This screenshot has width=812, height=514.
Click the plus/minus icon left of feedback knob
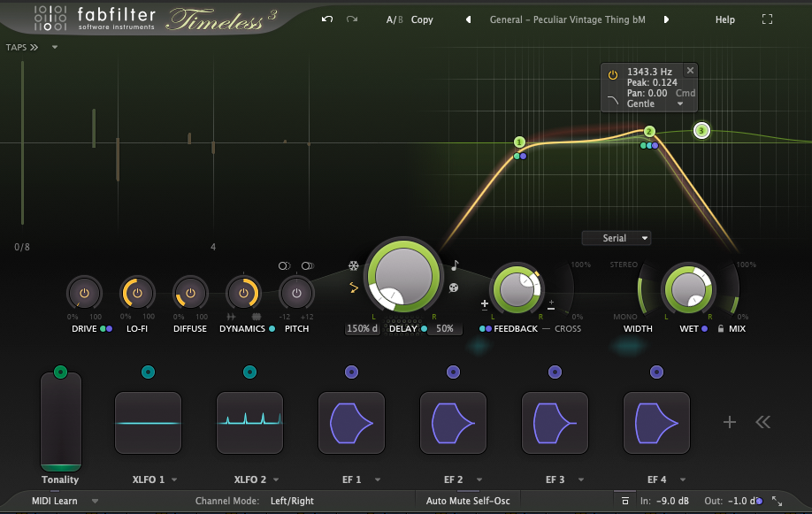[484, 304]
